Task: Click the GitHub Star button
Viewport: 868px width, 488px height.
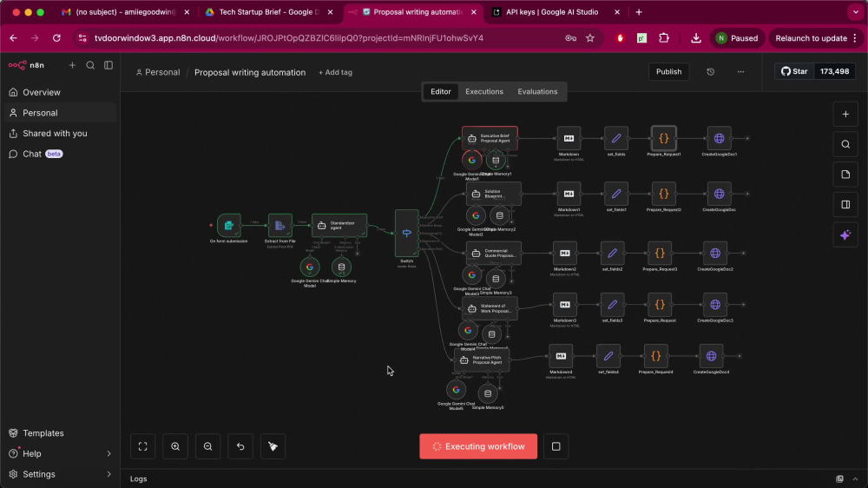Action: click(x=794, y=71)
